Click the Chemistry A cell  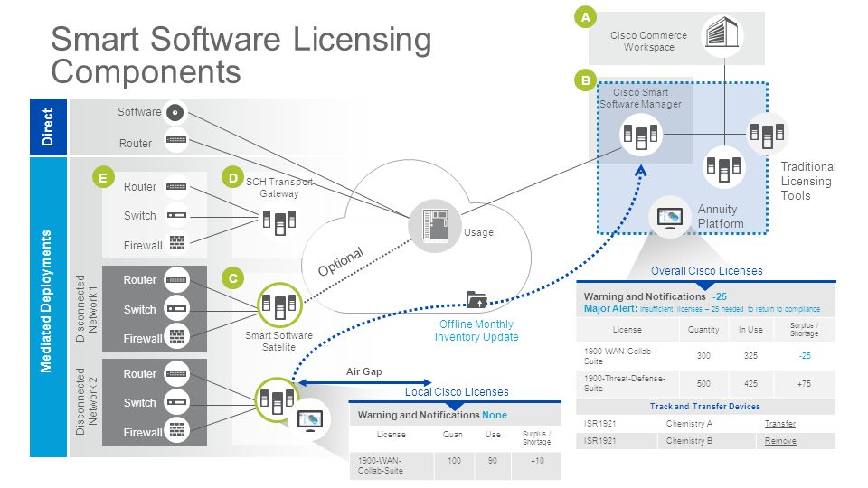(x=689, y=424)
